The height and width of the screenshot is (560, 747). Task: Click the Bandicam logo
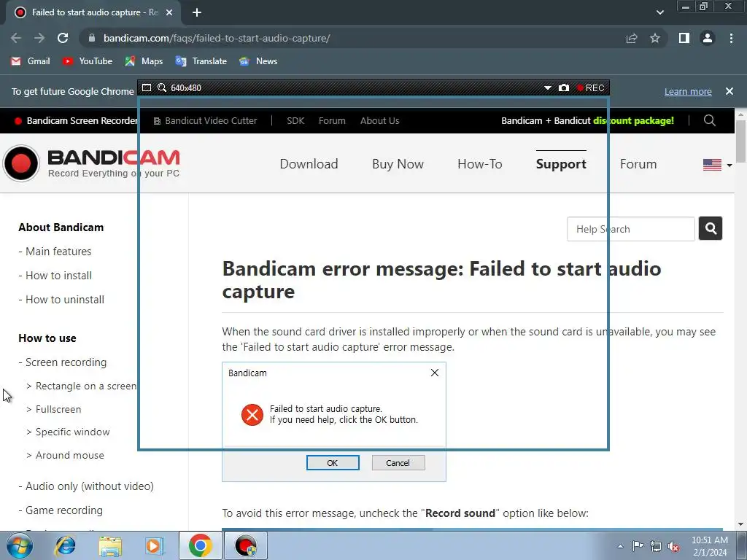(91, 163)
